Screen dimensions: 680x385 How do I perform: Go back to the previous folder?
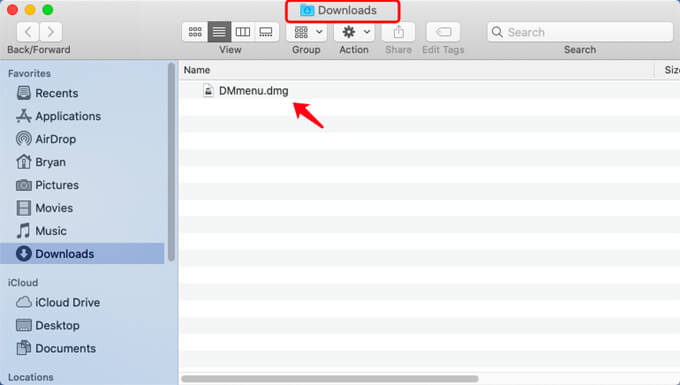coord(28,32)
